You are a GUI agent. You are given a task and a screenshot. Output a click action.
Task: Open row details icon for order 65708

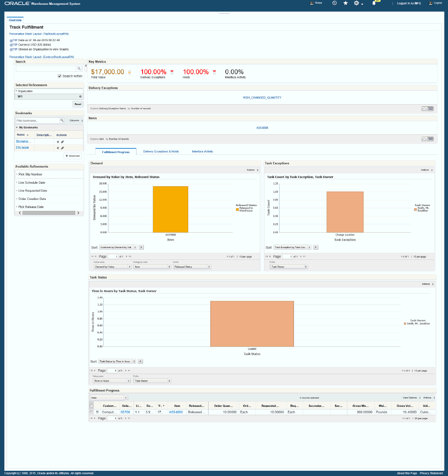(x=98, y=412)
